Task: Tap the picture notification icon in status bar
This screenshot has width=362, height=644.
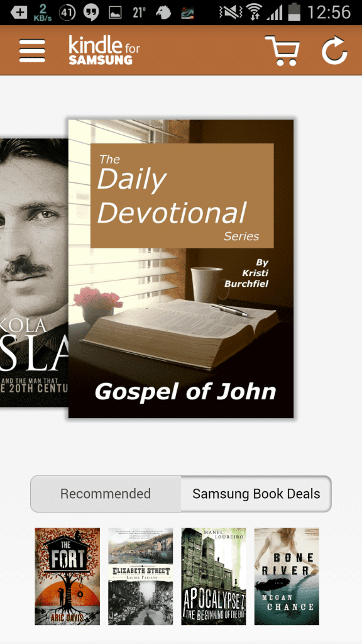Action: tap(115, 13)
